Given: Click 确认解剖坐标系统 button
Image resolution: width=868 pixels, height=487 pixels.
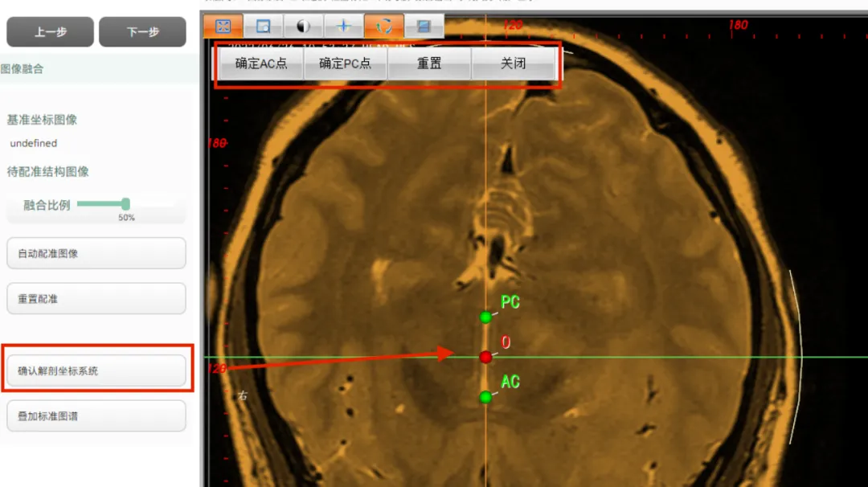Looking at the screenshot, I should pyautogui.click(x=96, y=370).
